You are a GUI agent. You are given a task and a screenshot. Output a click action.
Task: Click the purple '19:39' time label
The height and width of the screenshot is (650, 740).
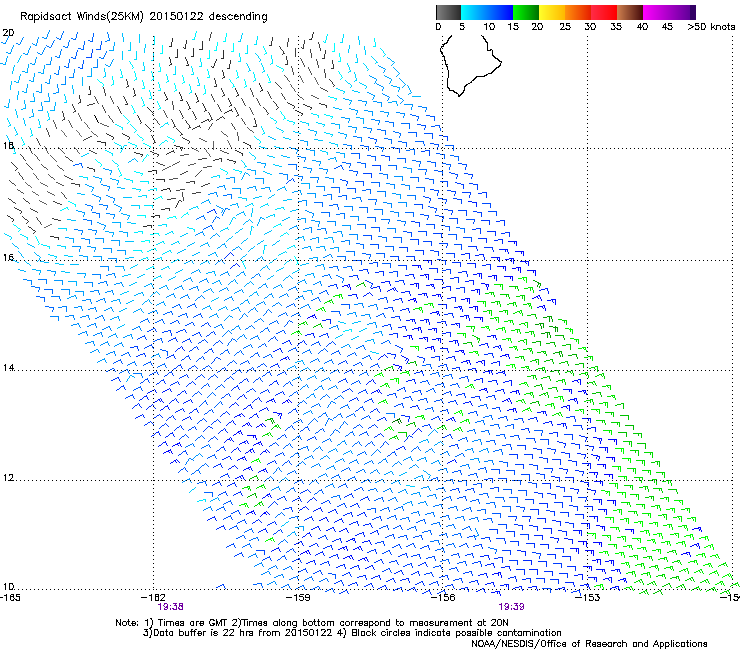click(x=511, y=607)
